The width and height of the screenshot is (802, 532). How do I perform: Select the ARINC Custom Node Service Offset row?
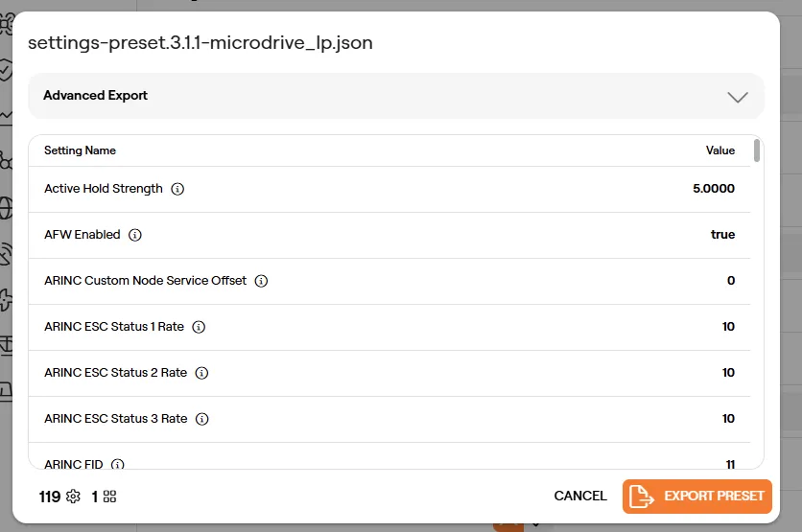click(x=389, y=281)
